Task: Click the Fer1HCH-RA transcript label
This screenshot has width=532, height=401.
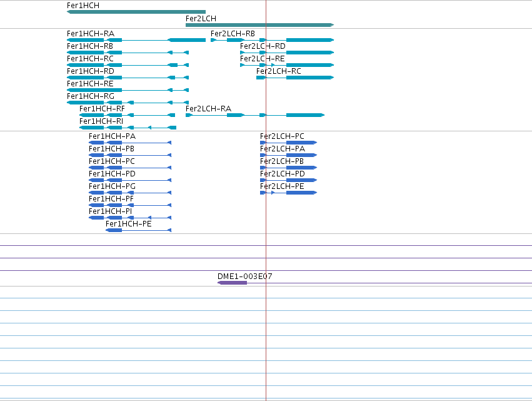Action: tap(91, 34)
